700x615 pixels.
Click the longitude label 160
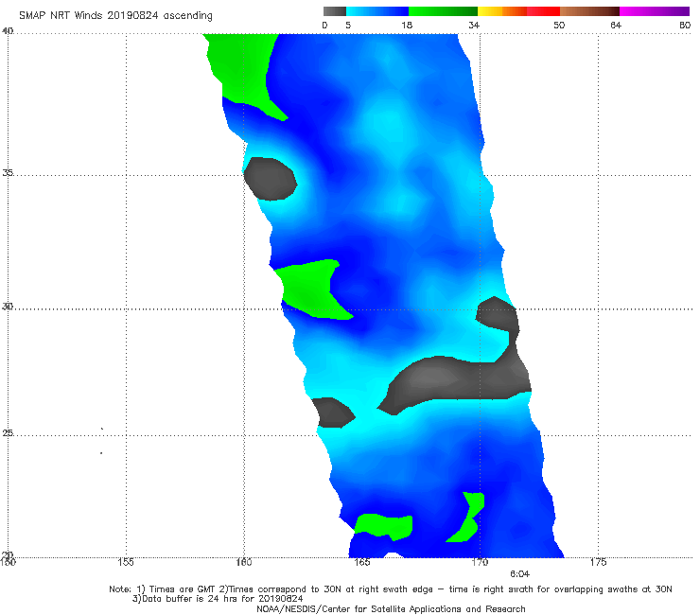click(244, 562)
